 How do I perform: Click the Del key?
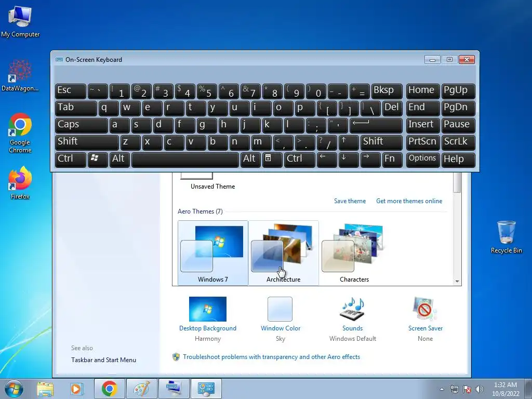[x=392, y=108]
